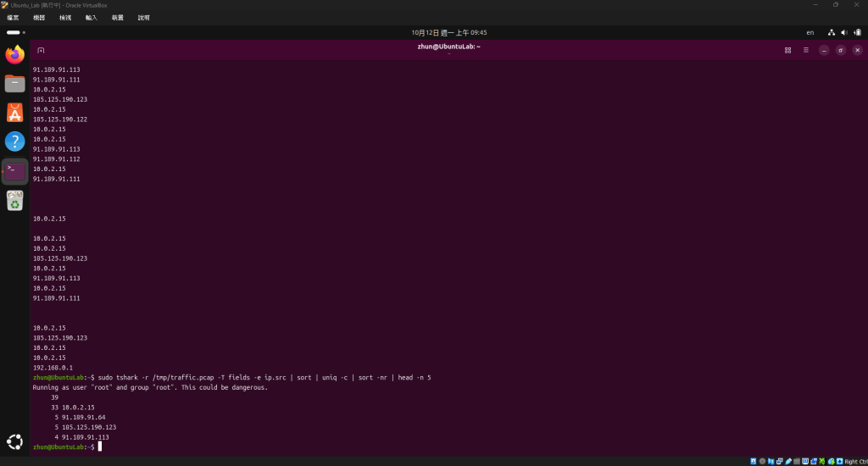
Task: Click the '185.125.190.122' output line
Action: click(x=60, y=119)
